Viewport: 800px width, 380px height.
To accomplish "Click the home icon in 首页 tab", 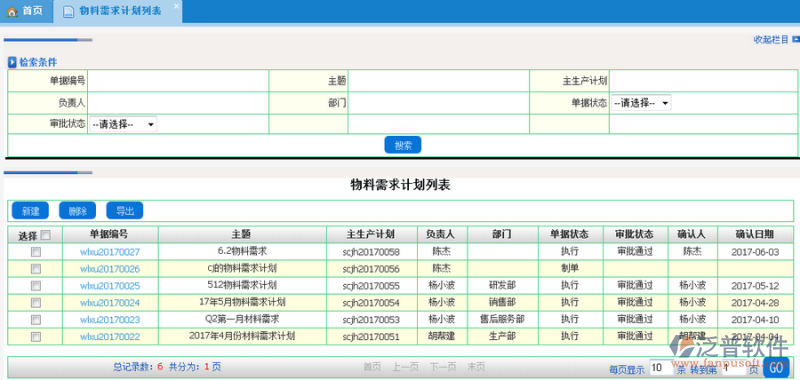I will pyautogui.click(x=12, y=11).
